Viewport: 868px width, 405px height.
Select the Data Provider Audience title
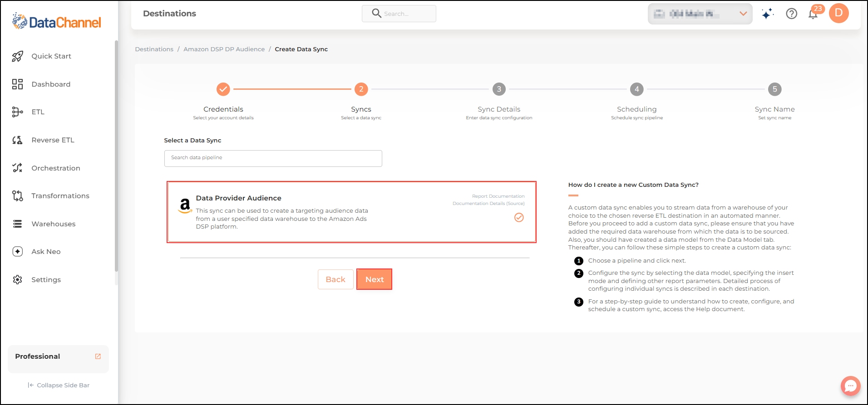(238, 198)
